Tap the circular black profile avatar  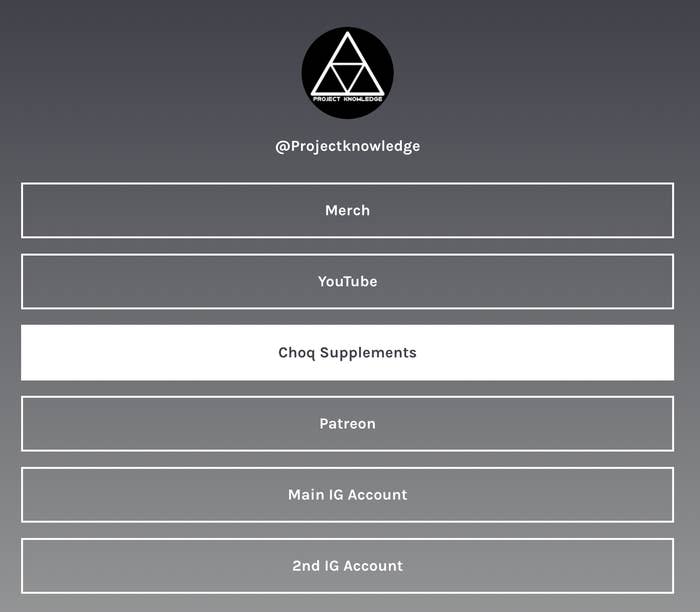347,73
